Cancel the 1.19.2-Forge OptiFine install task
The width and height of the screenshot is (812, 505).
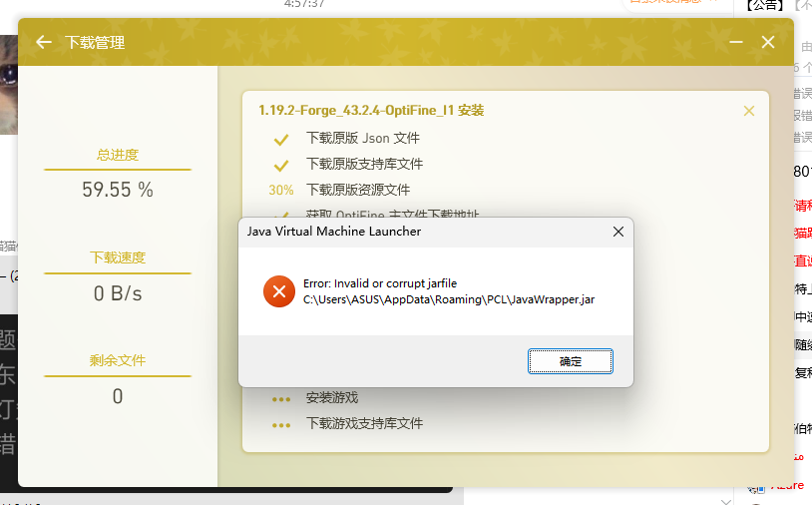point(749,111)
